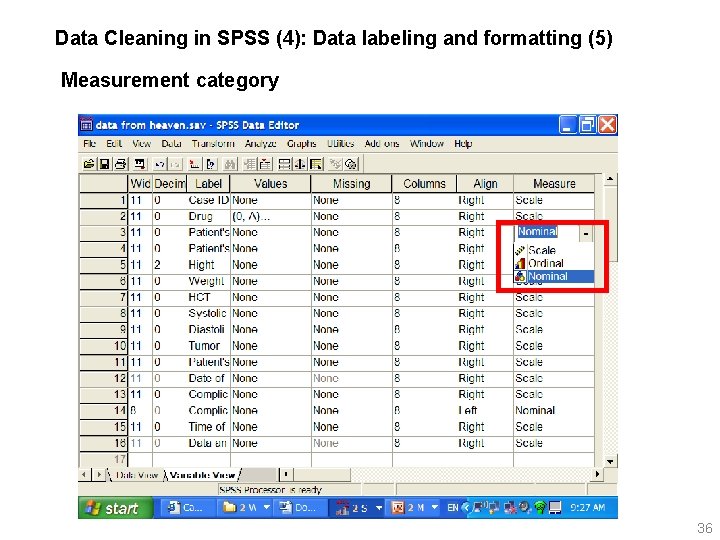The image size is (720, 540).
Task: Click the Weight Cases scale icon
Action: pos(300,164)
